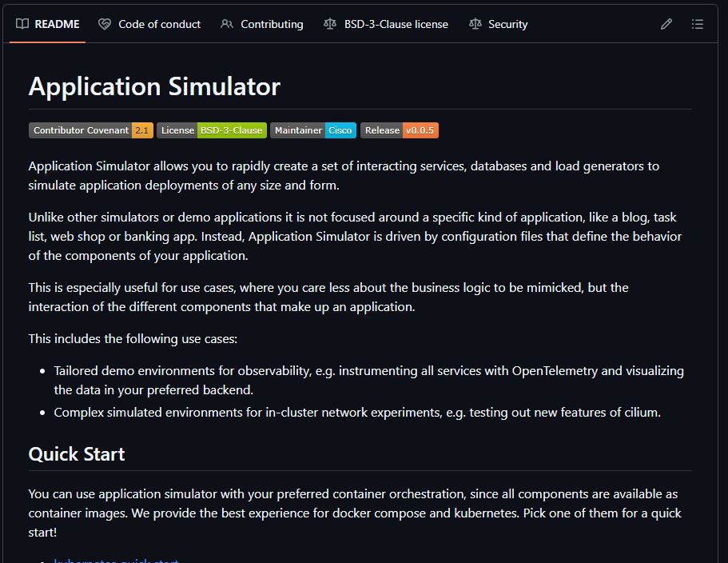Click the Quick Start heading
Viewport: 728px width, 563px height.
click(x=77, y=454)
